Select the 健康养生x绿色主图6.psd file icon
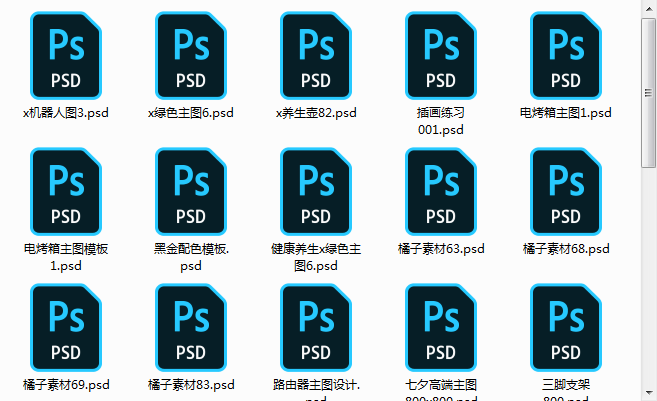 coord(316,191)
